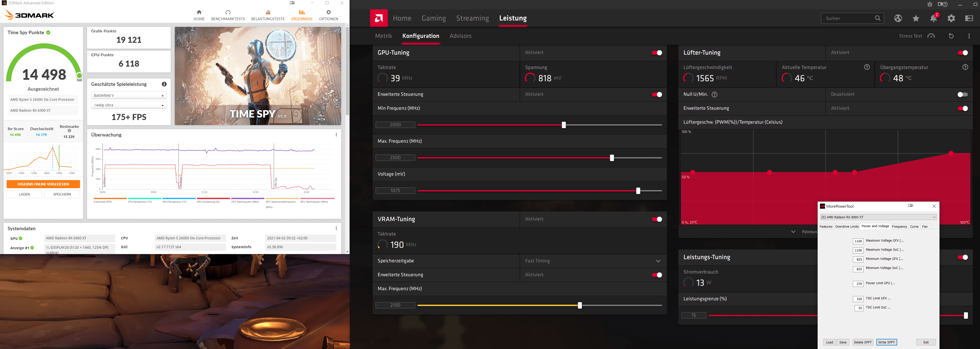Image resolution: width=980 pixels, height=349 pixels.
Task: Click reset tuning circular arrow icon
Action: 951,36
